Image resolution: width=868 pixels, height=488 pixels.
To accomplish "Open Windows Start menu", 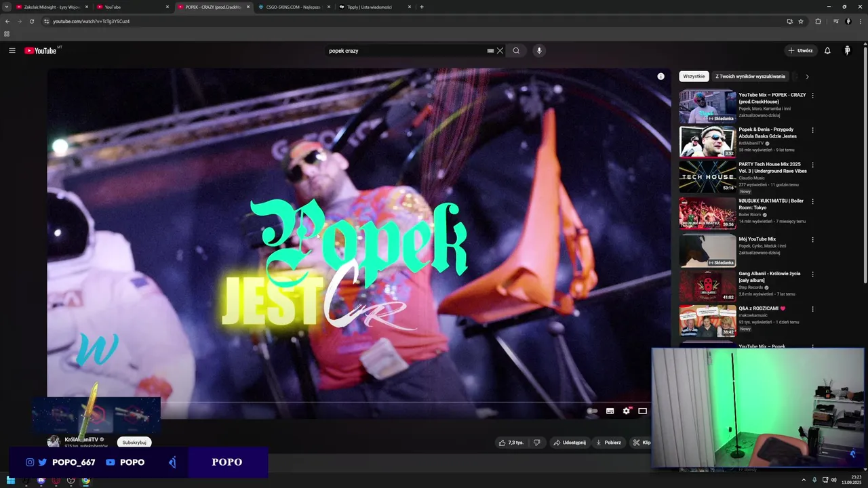I will tap(11, 481).
